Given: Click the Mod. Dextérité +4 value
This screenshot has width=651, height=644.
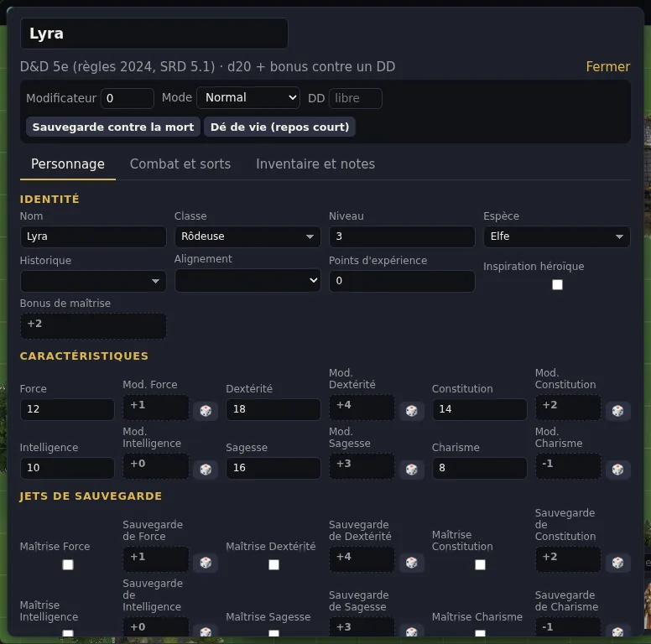Looking at the screenshot, I should 362,407.
